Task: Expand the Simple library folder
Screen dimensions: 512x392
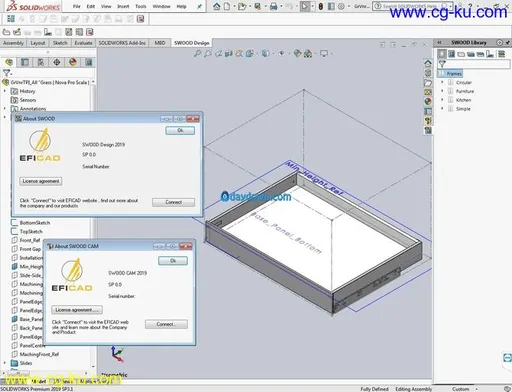Action: point(442,109)
